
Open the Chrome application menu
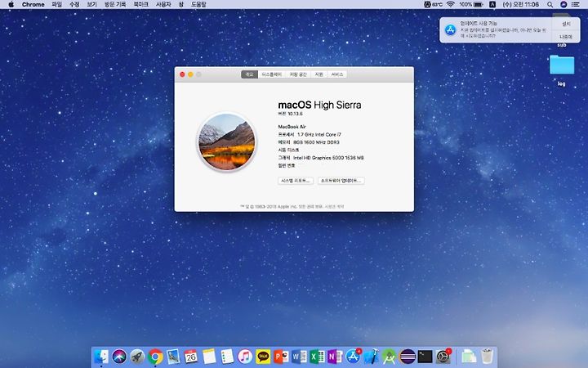33,5
